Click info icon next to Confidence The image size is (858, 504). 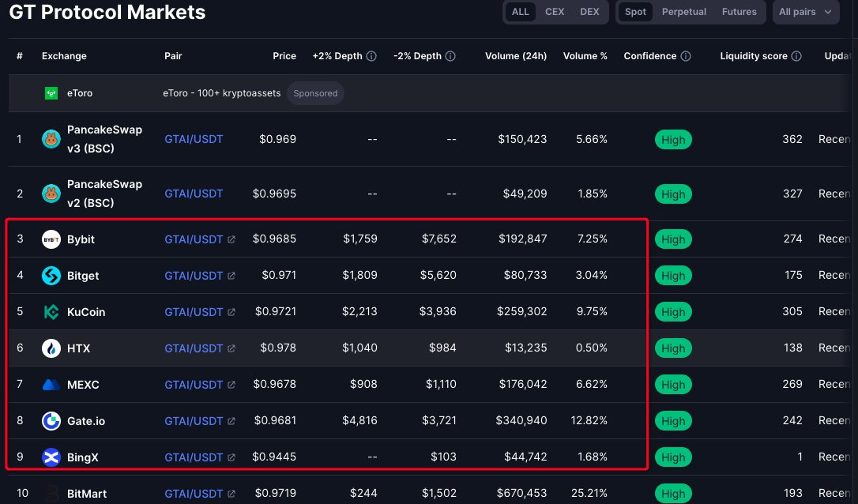point(686,56)
